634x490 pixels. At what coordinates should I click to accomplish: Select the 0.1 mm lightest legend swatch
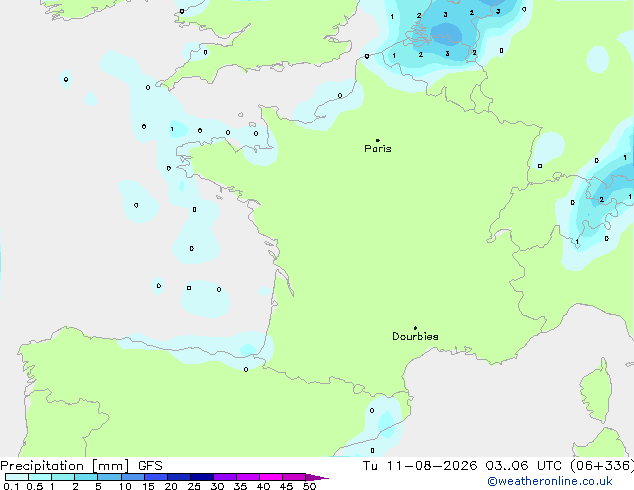pos(17,477)
